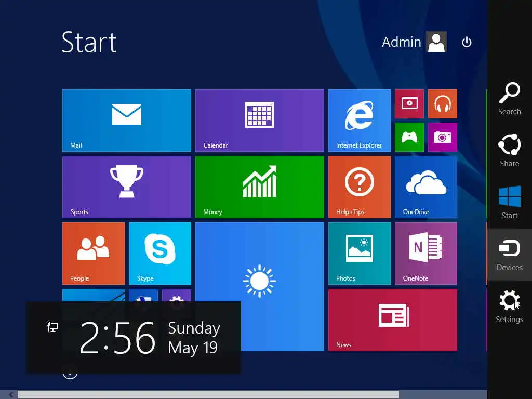Click the Start heading text
The width and height of the screenshot is (532, 399).
coord(89,42)
